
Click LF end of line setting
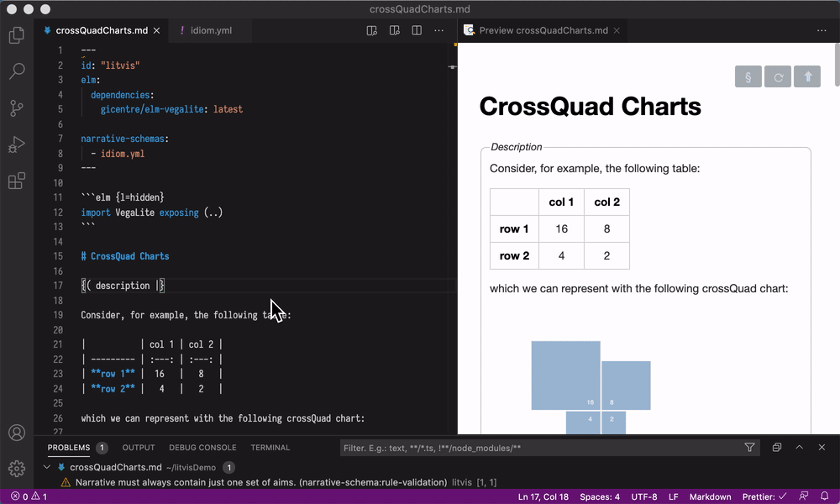[x=674, y=496]
